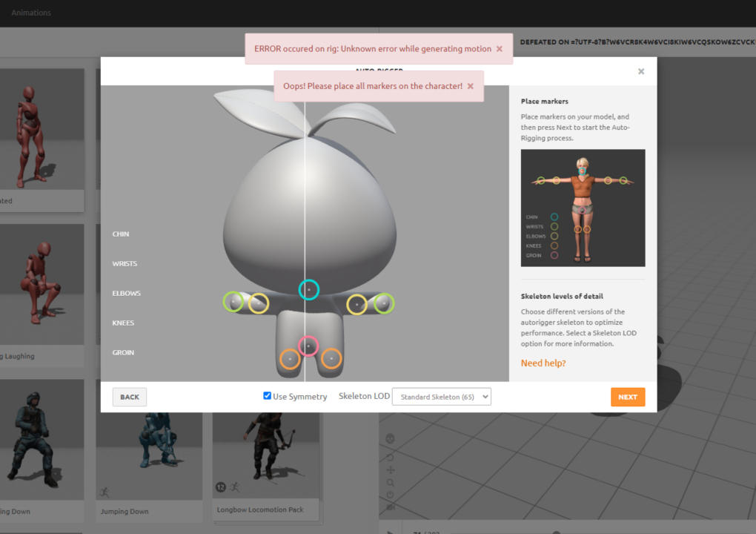
Task: Dismiss the 'Oops! Please place all markers' notification
Action: [x=470, y=86]
